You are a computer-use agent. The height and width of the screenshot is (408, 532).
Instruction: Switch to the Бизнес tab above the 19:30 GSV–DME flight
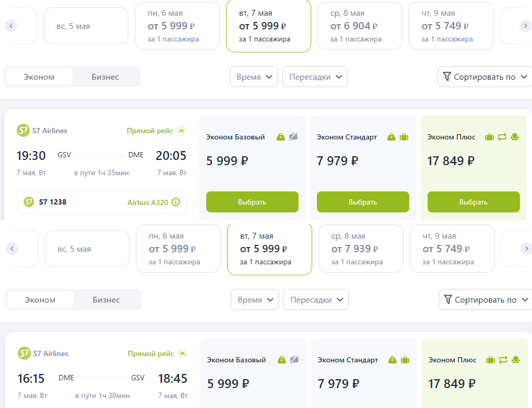click(105, 77)
